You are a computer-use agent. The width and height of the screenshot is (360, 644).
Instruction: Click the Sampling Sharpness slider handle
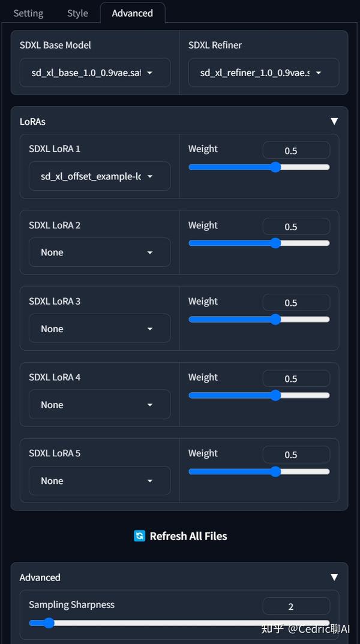[x=49, y=623]
